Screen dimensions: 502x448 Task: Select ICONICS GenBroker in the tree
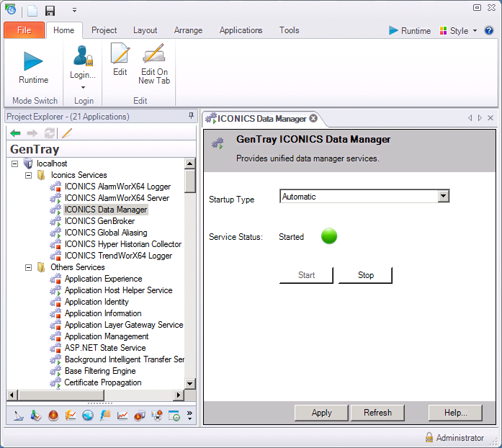pos(99,221)
